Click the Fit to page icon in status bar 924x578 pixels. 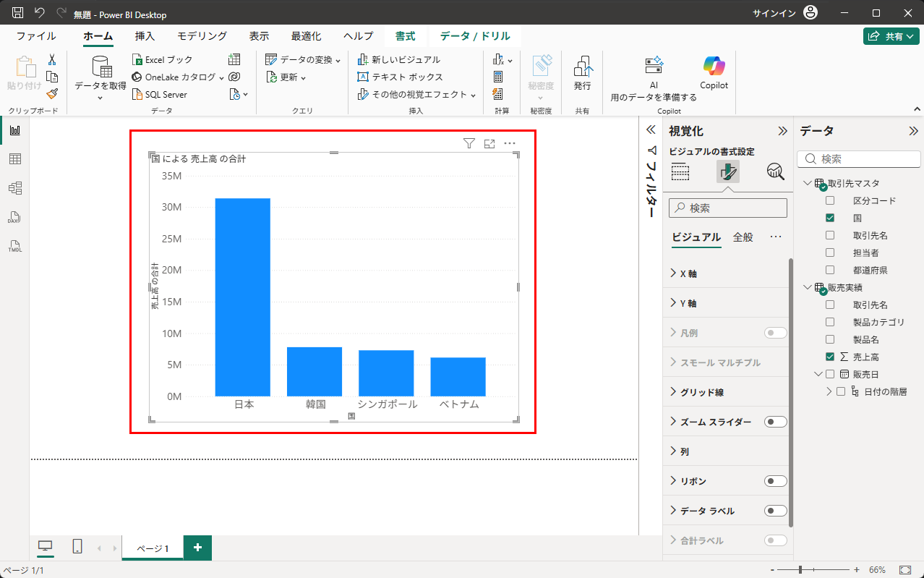pos(904,570)
